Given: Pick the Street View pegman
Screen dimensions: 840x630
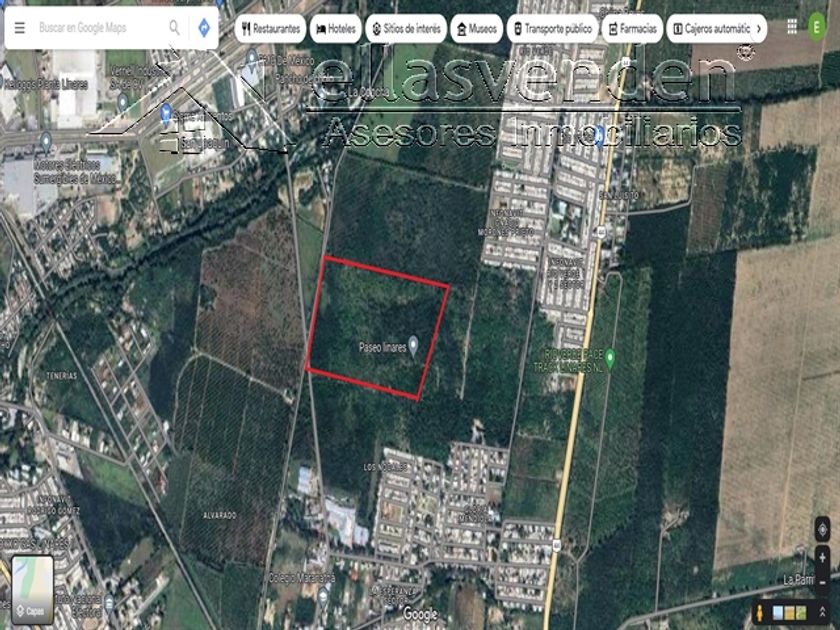Looking at the screenshot, I should click(759, 612).
